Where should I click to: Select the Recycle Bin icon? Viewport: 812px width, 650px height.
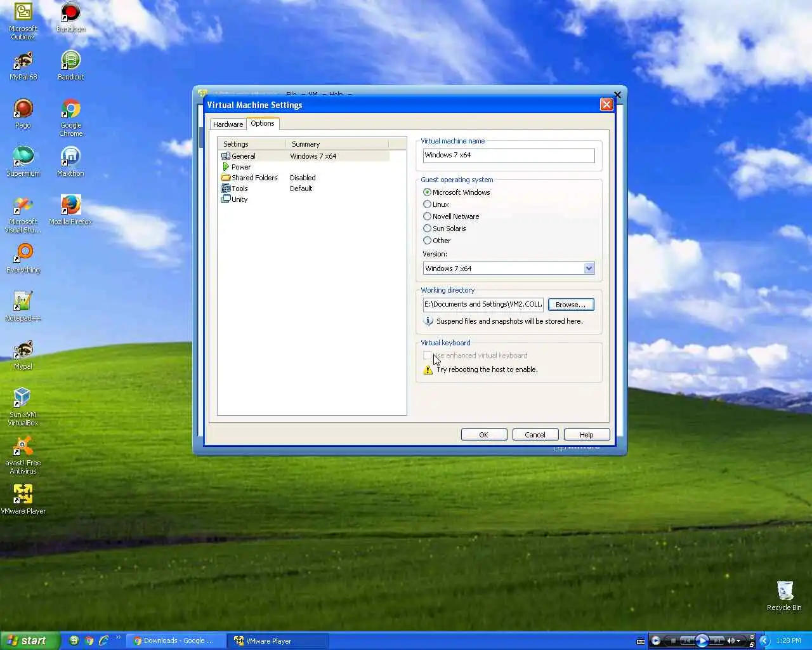coord(784,595)
